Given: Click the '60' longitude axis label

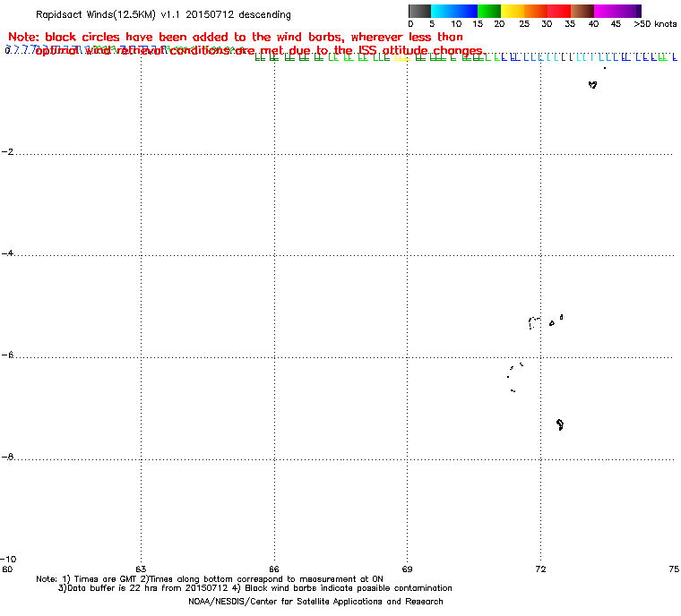Looking at the screenshot, I should coord(7,569).
